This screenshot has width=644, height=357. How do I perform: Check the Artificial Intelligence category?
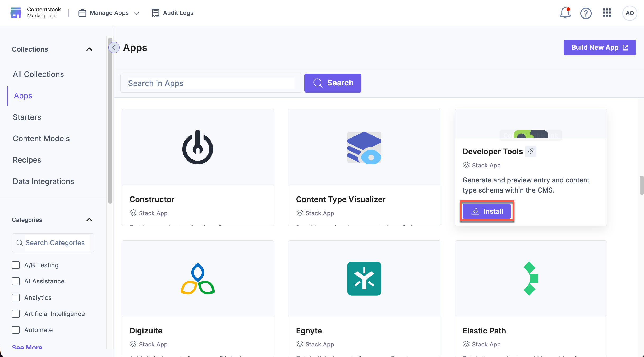[16, 314]
